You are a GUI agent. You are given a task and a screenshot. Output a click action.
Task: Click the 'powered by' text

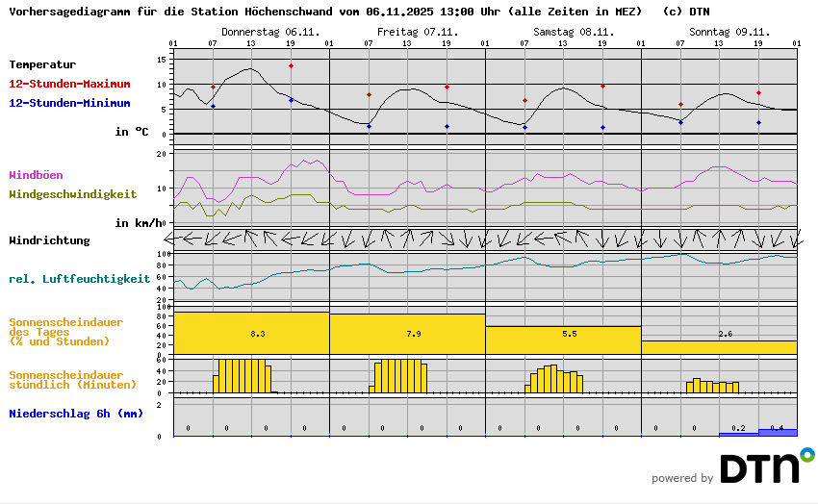682,478
